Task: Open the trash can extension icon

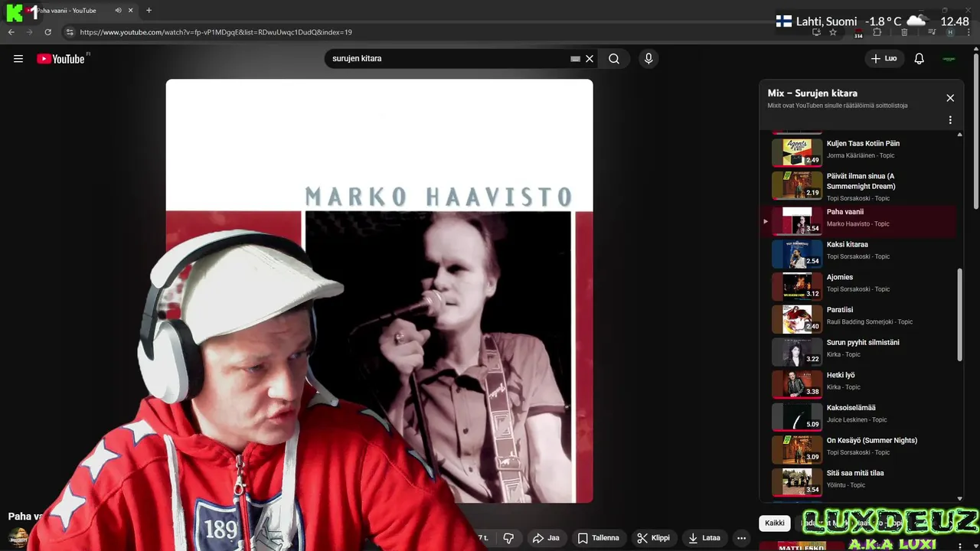Action: pyautogui.click(x=904, y=32)
